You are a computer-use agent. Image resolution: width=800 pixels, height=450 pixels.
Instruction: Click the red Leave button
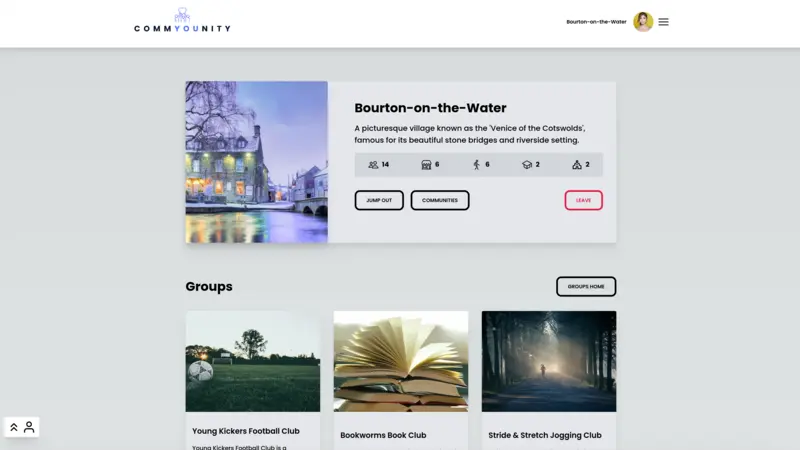583,201
